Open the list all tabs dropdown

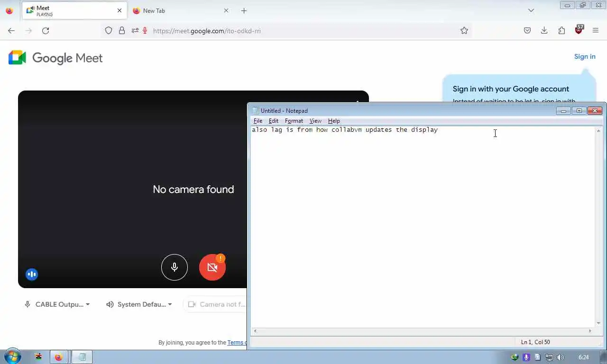531,10
